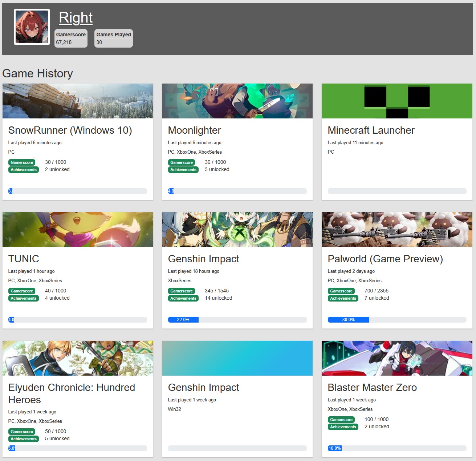The width and height of the screenshot is (476, 461).
Task: Click the Achievements badge on TUNIC card
Action: click(24, 298)
